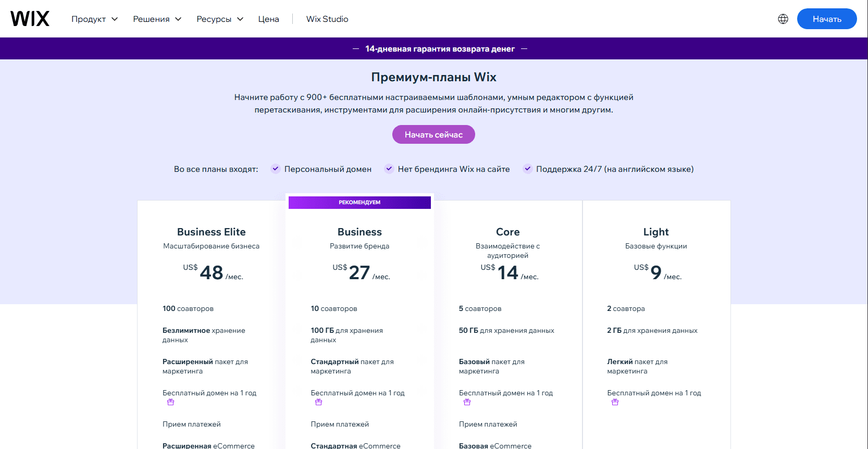Expand the Решения menu
The width and height of the screenshot is (868, 449).
[x=157, y=19]
